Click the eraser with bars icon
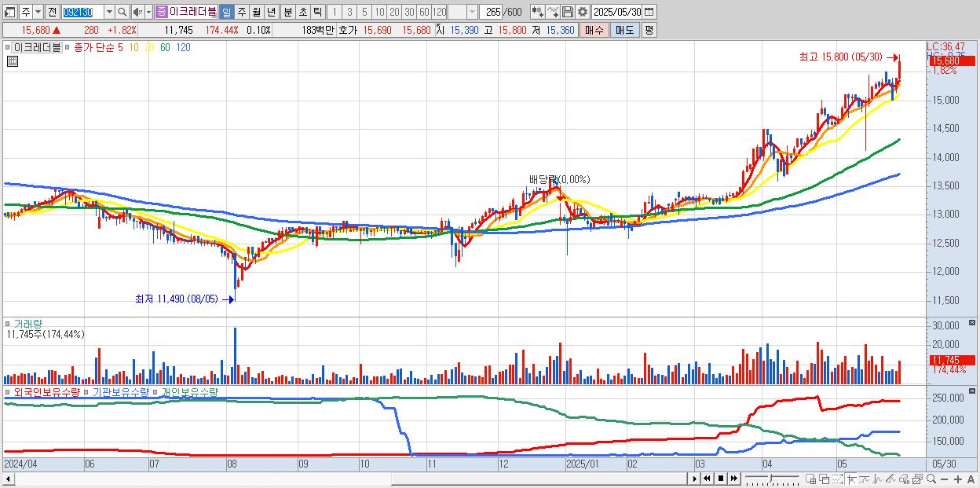980x488 pixels. [x=904, y=479]
